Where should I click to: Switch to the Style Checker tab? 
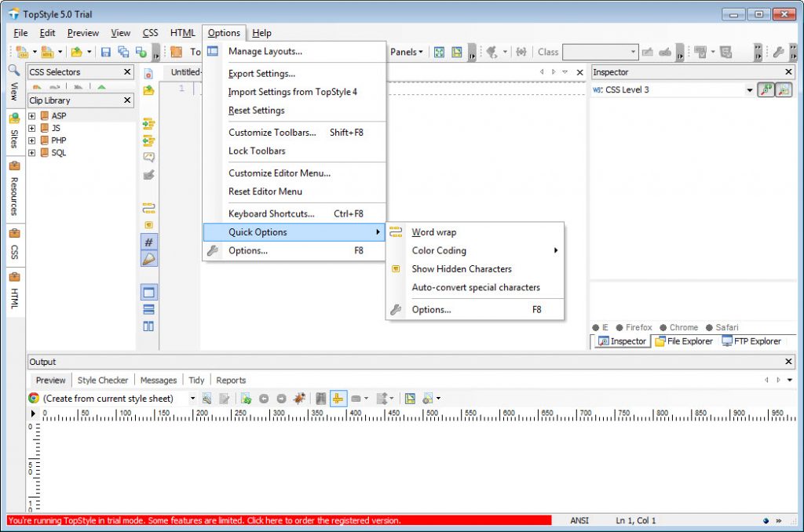(x=103, y=381)
